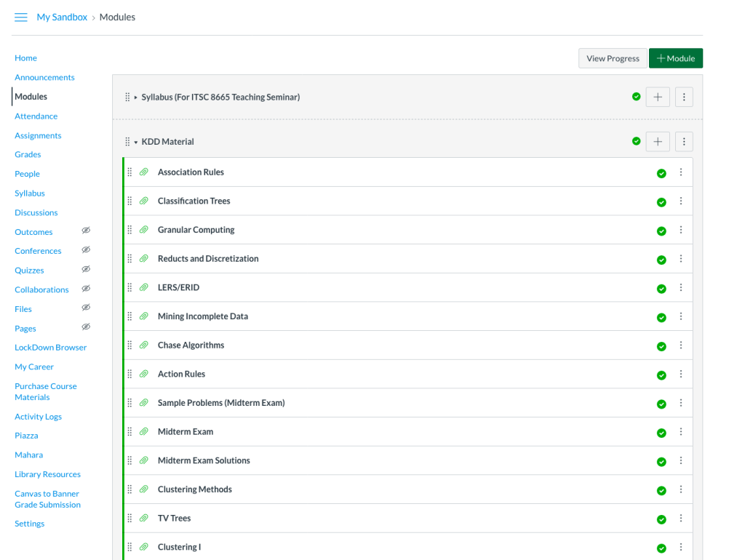Viewport: 745px width, 560px height.
Task: Click the add item plus icon for KDD Material
Action: click(x=658, y=142)
